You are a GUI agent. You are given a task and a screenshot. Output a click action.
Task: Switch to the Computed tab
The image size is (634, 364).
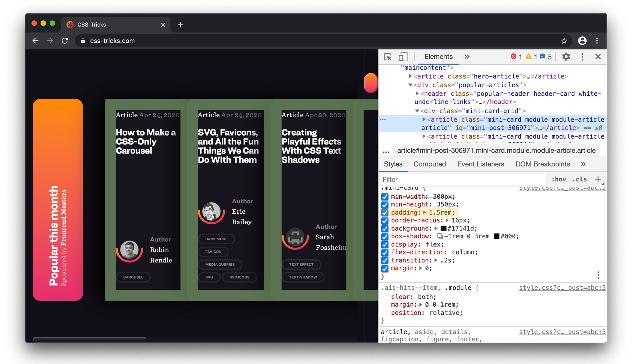pyautogui.click(x=429, y=164)
